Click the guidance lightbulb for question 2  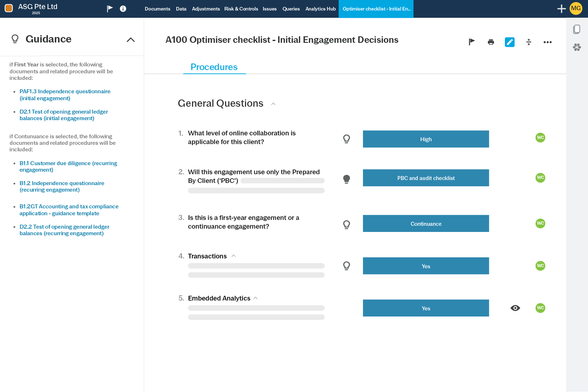(x=347, y=179)
